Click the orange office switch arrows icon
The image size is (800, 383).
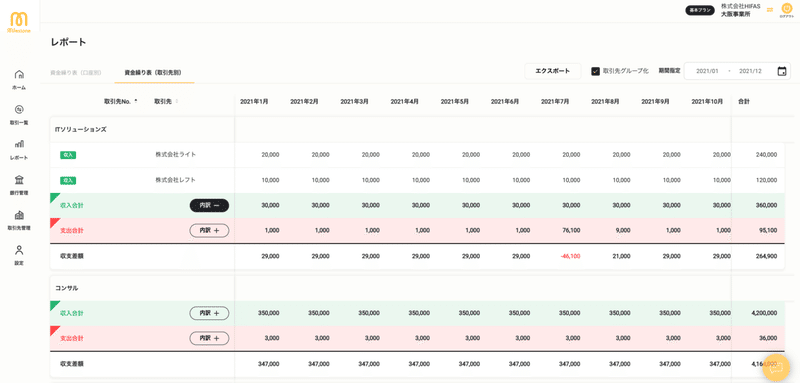pyautogui.click(x=770, y=10)
